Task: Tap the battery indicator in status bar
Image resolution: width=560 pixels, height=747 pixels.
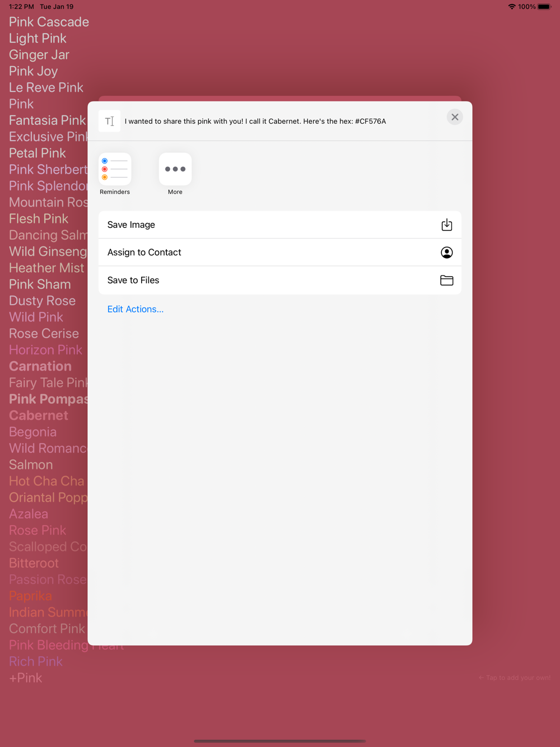Action: (544, 7)
